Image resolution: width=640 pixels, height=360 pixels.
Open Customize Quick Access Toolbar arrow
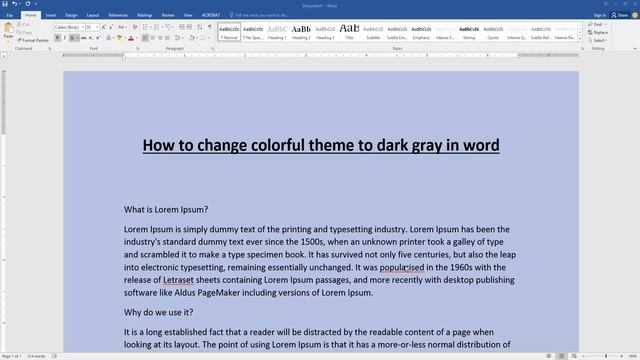(36, 4)
